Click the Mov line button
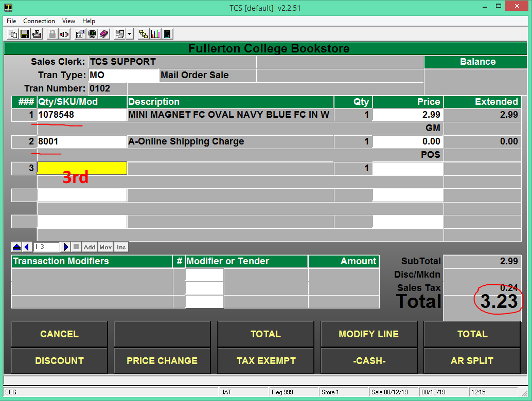532x401 pixels. tap(105, 247)
